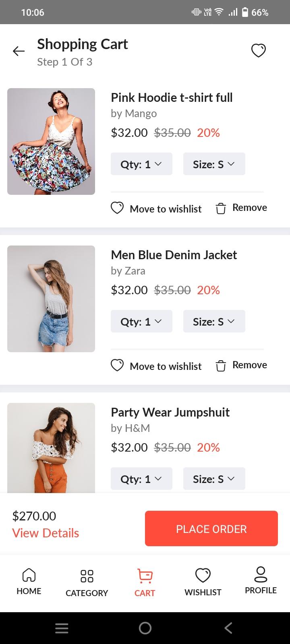Viewport: 290px width, 644px height.
Task: Open Qty dropdown for Men Blue Denim Jacket
Action: coord(141,321)
